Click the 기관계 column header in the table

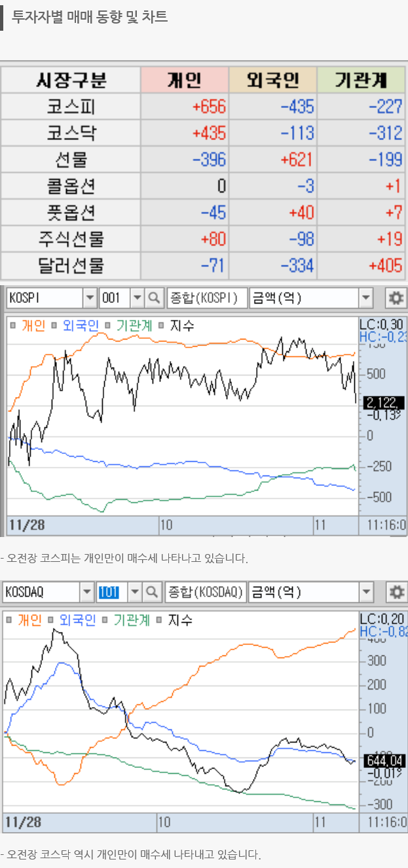tap(361, 80)
